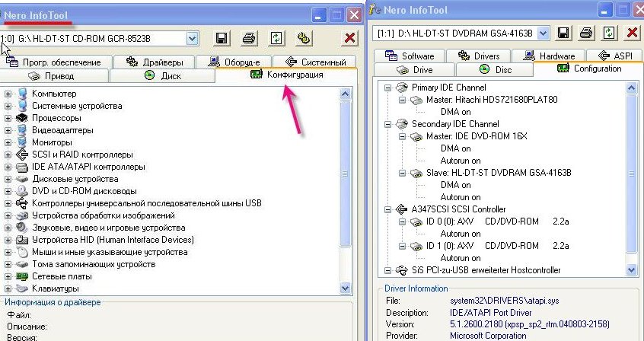The height and width of the screenshot is (341, 644).
Task: Select the Сетевые платы tree item
Action: (x=58, y=276)
